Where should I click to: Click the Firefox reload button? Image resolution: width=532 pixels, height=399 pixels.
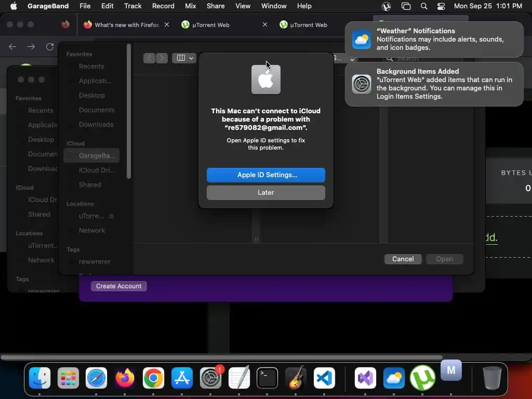[50, 46]
